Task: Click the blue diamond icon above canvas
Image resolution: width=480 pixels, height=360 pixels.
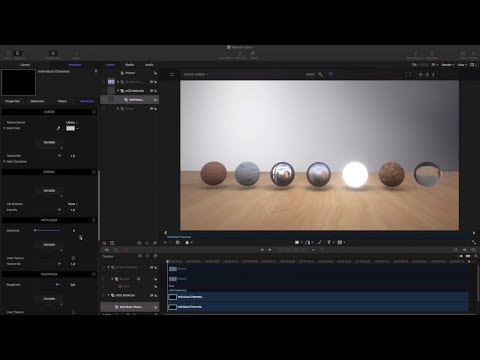Action: pyautogui.click(x=331, y=74)
